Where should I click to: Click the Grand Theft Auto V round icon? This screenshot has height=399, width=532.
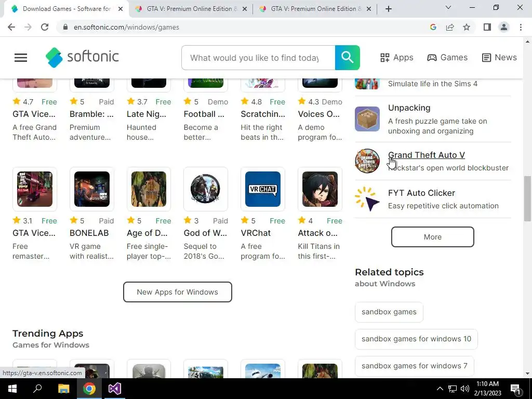(x=367, y=161)
